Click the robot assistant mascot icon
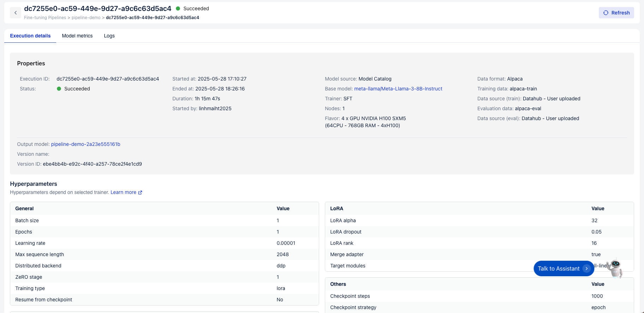644x313 pixels. pyautogui.click(x=615, y=268)
